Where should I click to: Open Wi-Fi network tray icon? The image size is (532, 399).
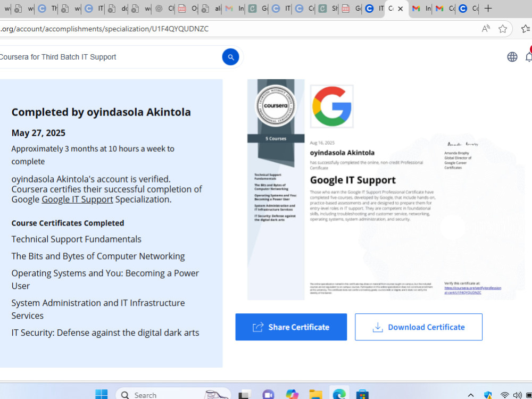pyautogui.click(x=505, y=395)
